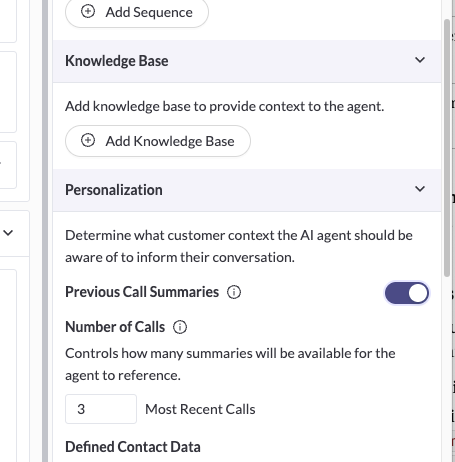
Task: Open the Previous Call Summaries info icon
Action: 234,292
